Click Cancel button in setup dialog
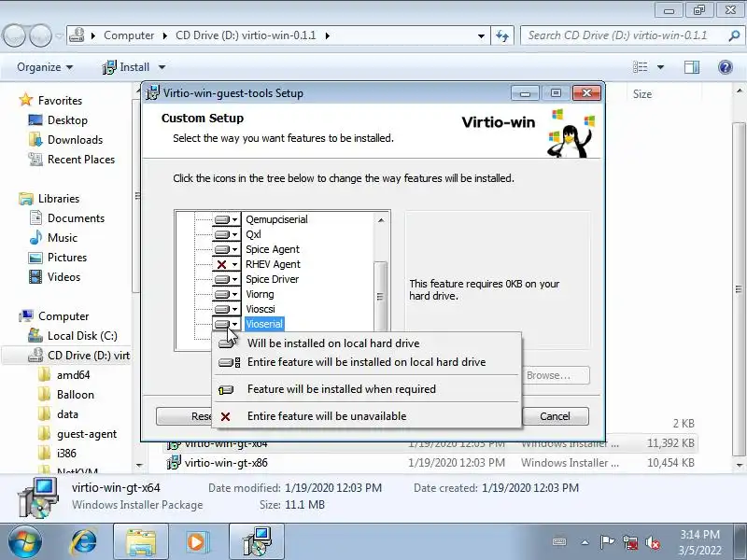This screenshot has width=747, height=560. point(555,416)
